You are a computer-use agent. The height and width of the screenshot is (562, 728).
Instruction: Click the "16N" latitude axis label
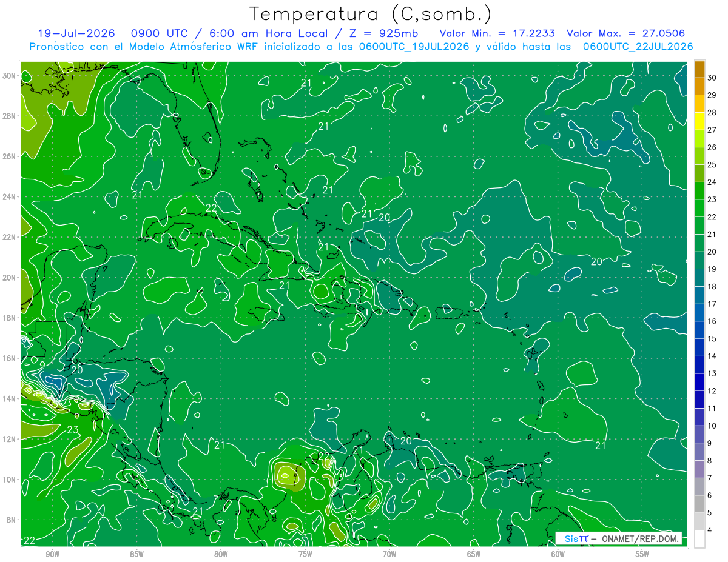[10, 358]
